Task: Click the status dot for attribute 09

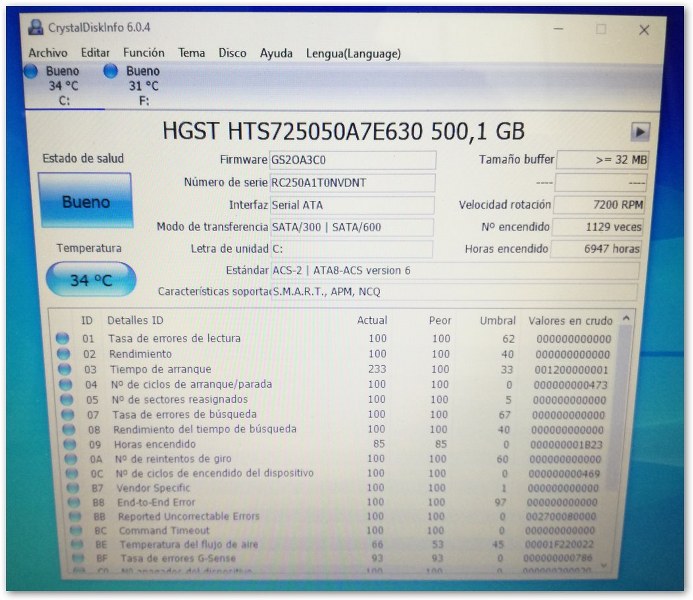Action: point(70,444)
